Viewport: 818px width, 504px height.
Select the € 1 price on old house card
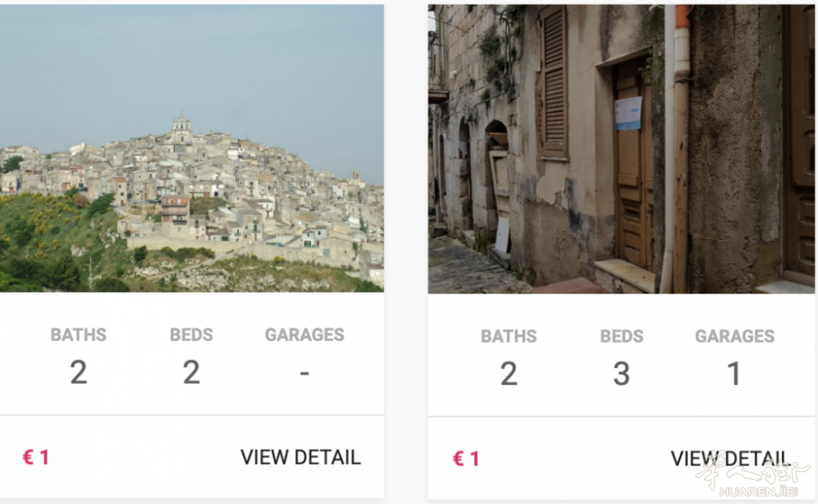[x=466, y=459]
